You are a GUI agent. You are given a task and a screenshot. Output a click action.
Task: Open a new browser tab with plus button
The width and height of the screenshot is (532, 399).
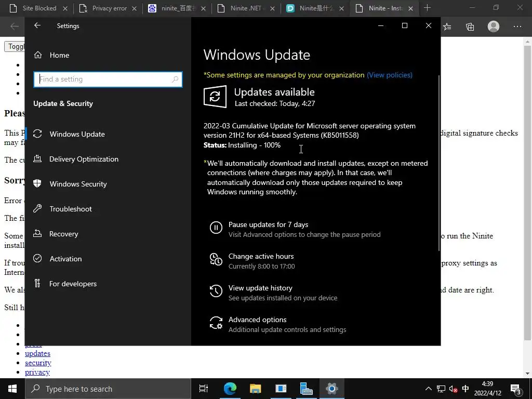coord(427,8)
